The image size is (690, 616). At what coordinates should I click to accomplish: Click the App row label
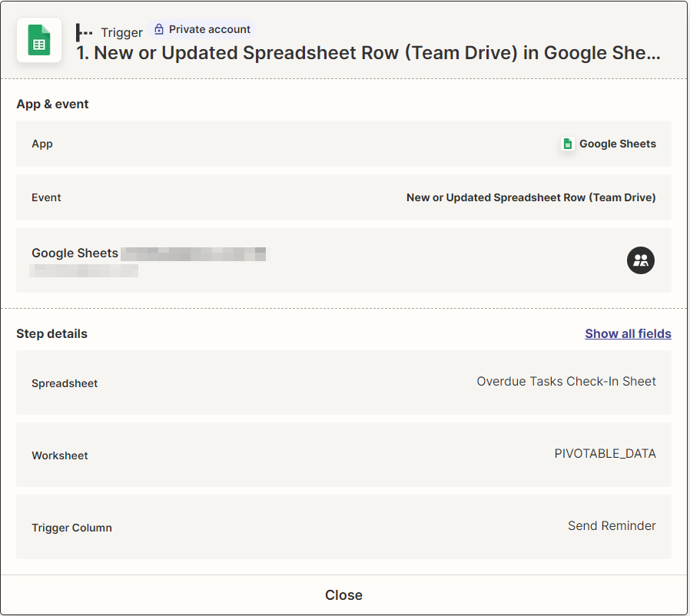pyautogui.click(x=42, y=144)
